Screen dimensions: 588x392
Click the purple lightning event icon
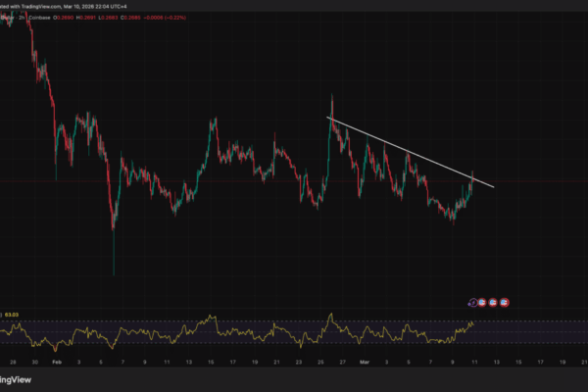(473, 303)
